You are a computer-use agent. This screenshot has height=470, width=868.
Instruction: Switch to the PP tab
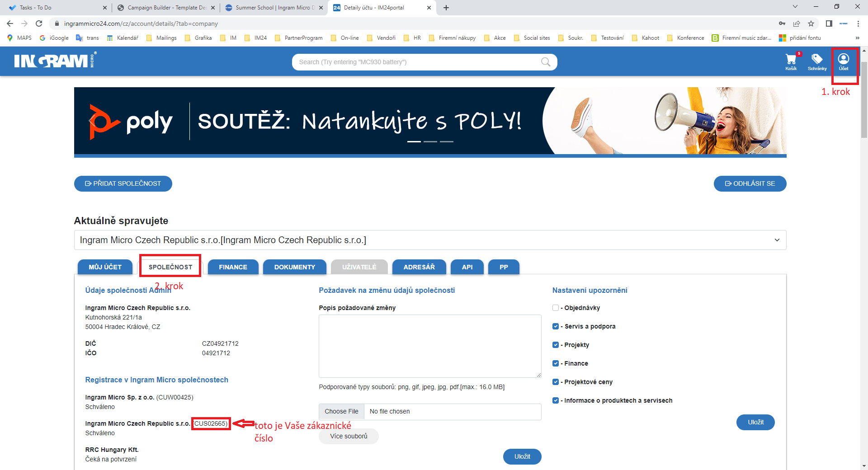point(504,267)
